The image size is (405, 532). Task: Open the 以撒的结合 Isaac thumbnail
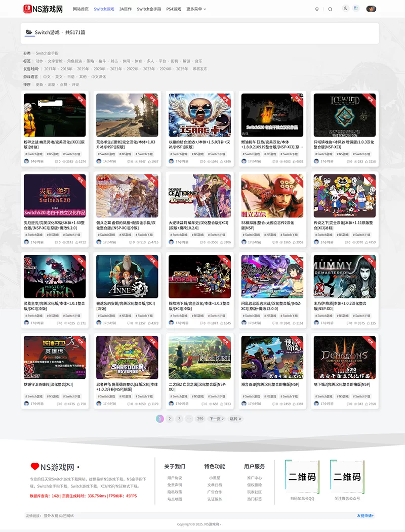(x=199, y=115)
